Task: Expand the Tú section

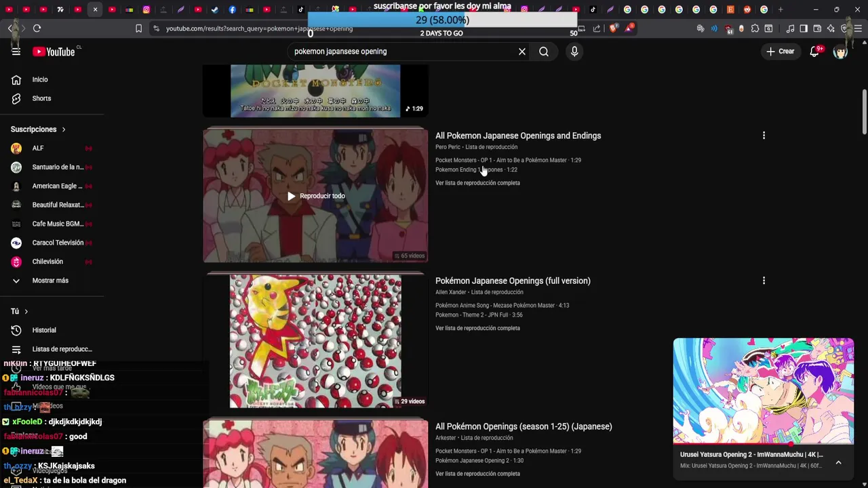Action: [x=20, y=311]
